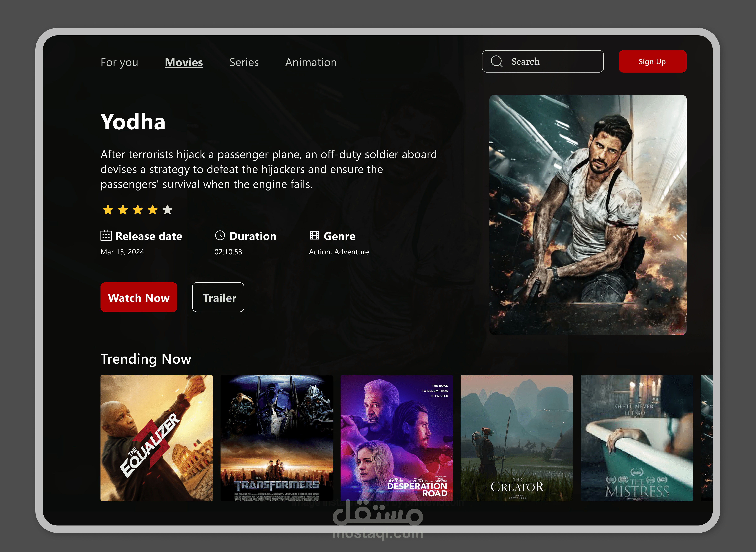This screenshot has width=756, height=552.
Task: Go to the Animation tab
Action: pyautogui.click(x=311, y=62)
